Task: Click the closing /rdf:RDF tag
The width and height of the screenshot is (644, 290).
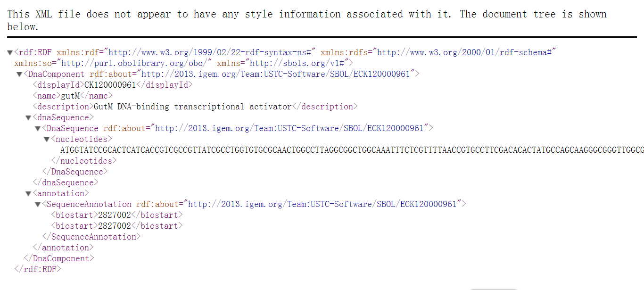Action: [38, 269]
